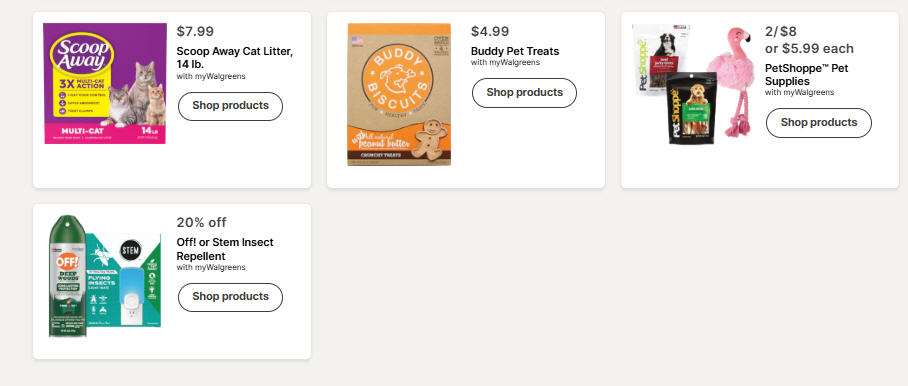This screenshot has height=386, width=908.
Task: Click the pink flamingo pet toy image
Action: tap(731, 81)
